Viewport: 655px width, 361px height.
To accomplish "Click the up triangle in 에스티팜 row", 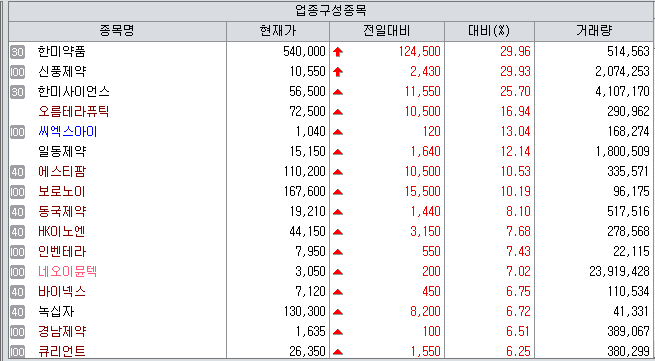I will (338, 173).
